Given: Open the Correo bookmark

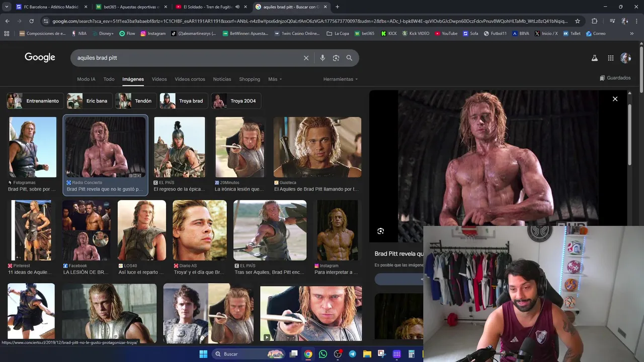Looking at the screenshot, I should (x=596, y=34).
